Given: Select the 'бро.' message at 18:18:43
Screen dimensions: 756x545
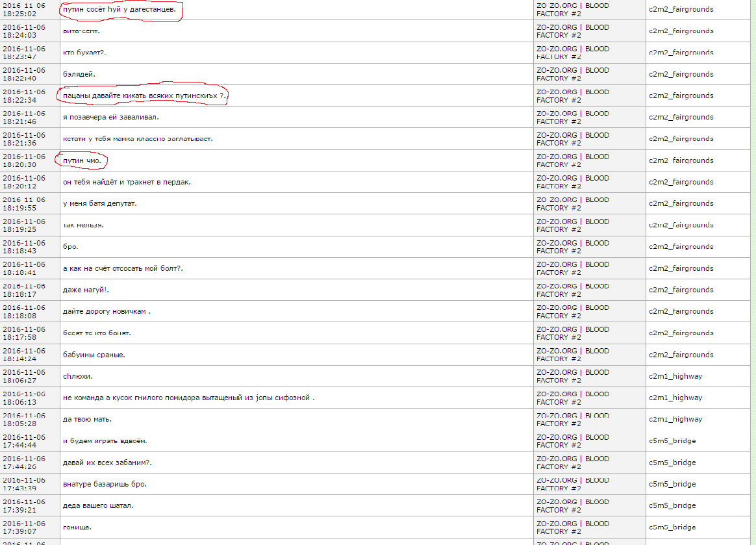Looking at the screenshot, I should (71, 247).
